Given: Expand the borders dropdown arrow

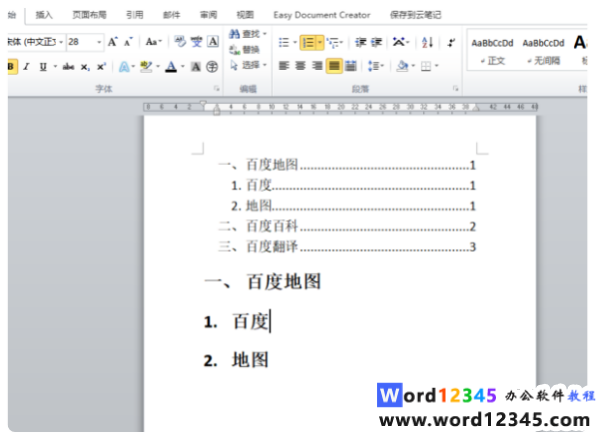Looking at the screenshot, I should tap(436, 66).
